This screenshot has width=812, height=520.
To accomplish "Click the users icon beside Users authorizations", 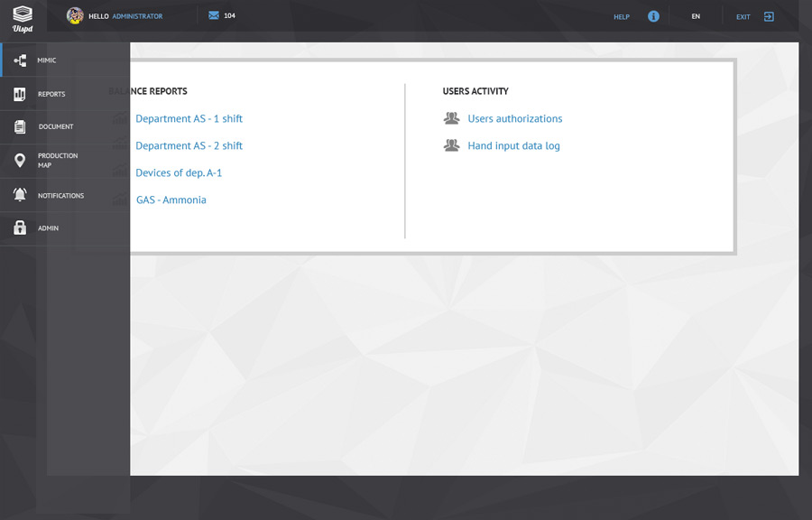I will [x=451, y=117].
